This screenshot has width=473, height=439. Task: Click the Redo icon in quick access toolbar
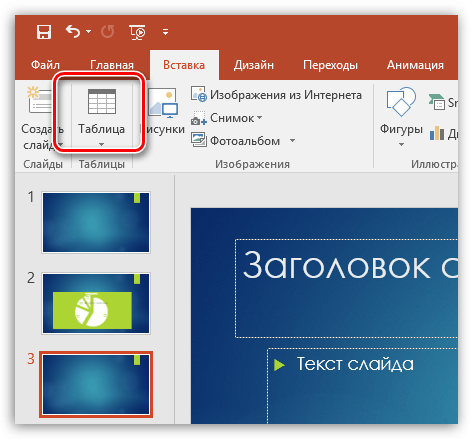point(108,32)
